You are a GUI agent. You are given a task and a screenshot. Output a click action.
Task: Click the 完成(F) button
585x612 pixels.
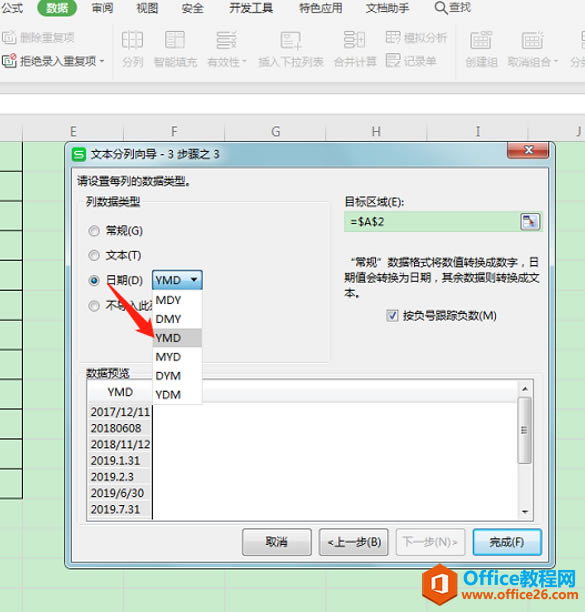pyautogui.click(x=507, y=542)
